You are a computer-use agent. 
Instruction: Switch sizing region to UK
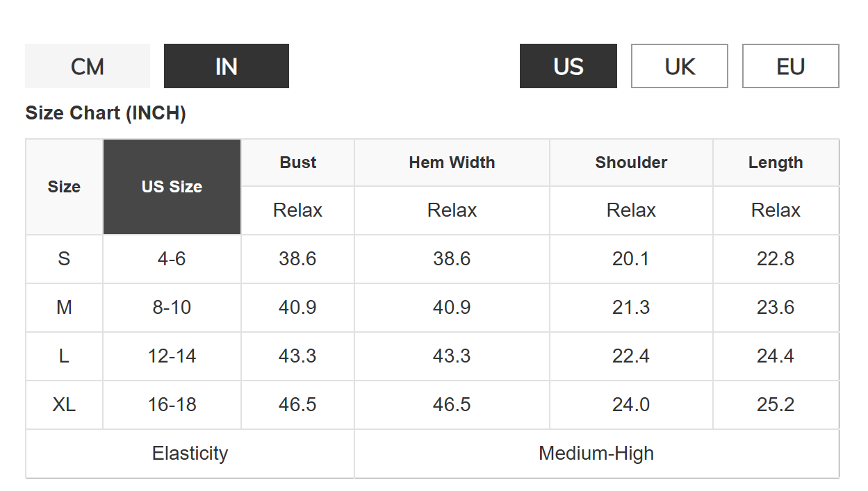tap(679, 67)
